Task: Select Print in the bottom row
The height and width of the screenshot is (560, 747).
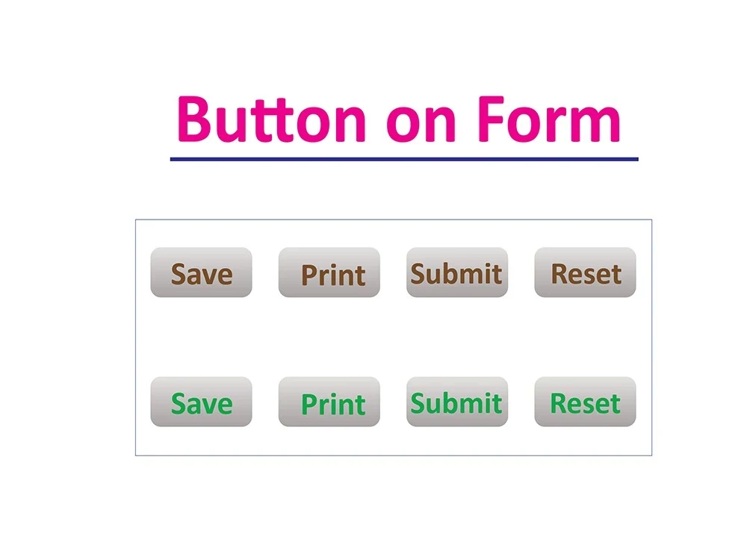Action: [x=329, y=403]
